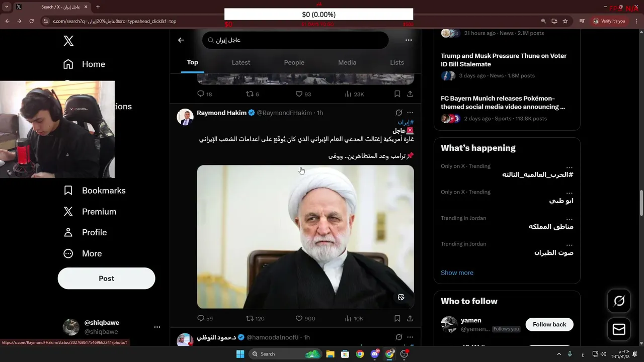Open search settings three-dot menu
Screen dimensions: 644x362
[409, 40]
